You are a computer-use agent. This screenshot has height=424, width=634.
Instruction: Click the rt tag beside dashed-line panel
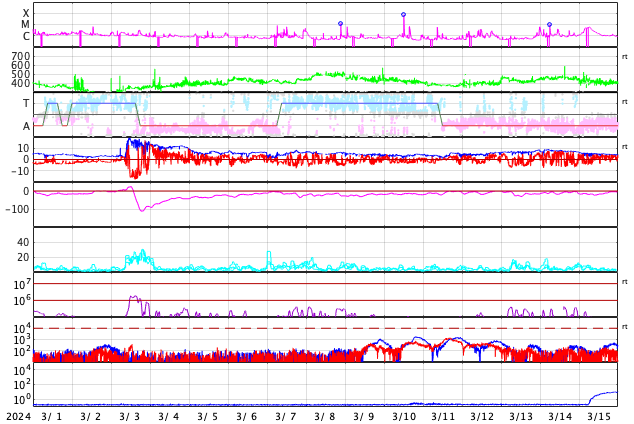pos(624,327)
